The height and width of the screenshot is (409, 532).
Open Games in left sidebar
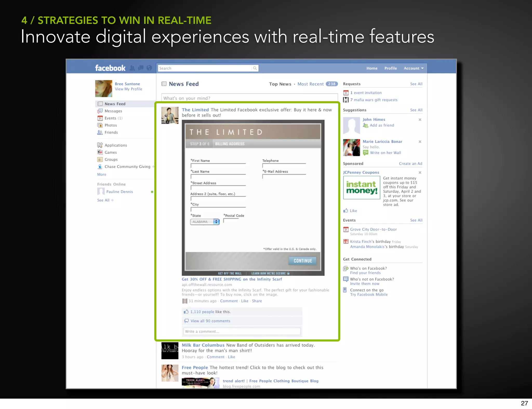[x=111, y=152]
